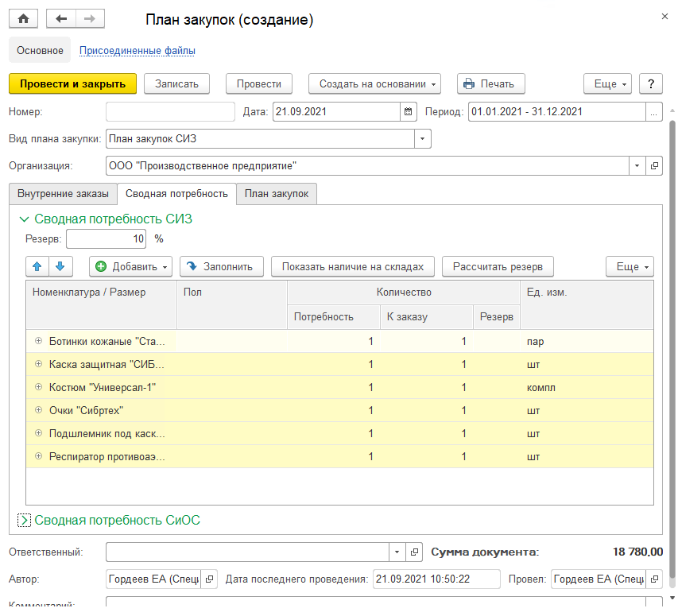The image size is (678, 616).
Task: Open the Присоединенные файлы link
Action: [x=137, y=51]
